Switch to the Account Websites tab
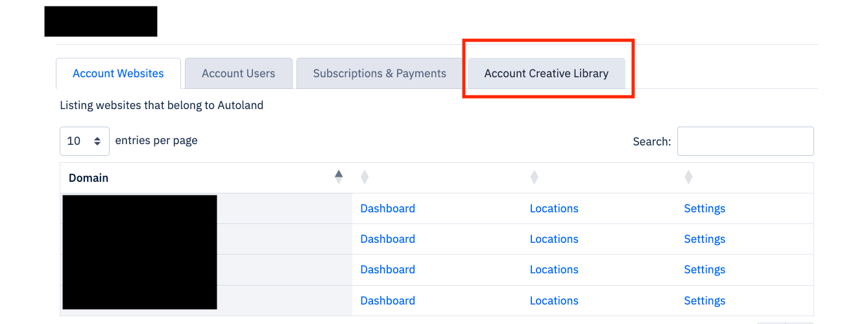 pyautogui.click(x=118, y=73)
